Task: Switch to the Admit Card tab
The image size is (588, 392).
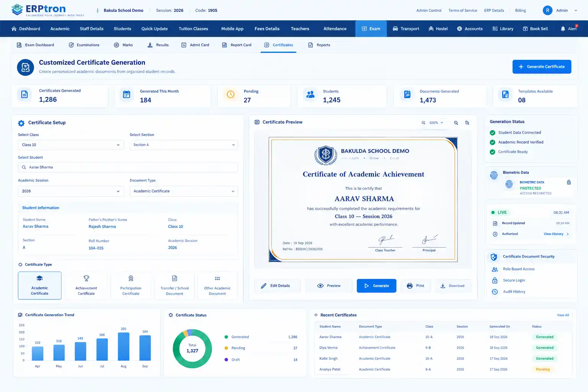Action: pyautogui.click(x=195, y=45)
